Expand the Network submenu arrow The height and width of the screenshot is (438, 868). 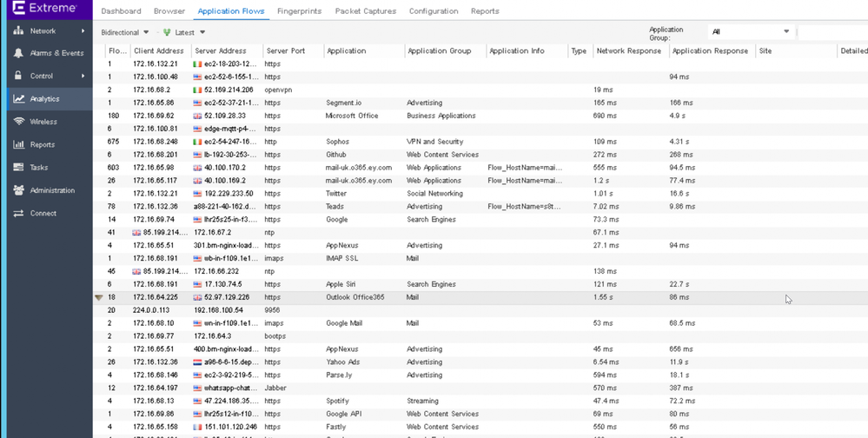(83, 30)
